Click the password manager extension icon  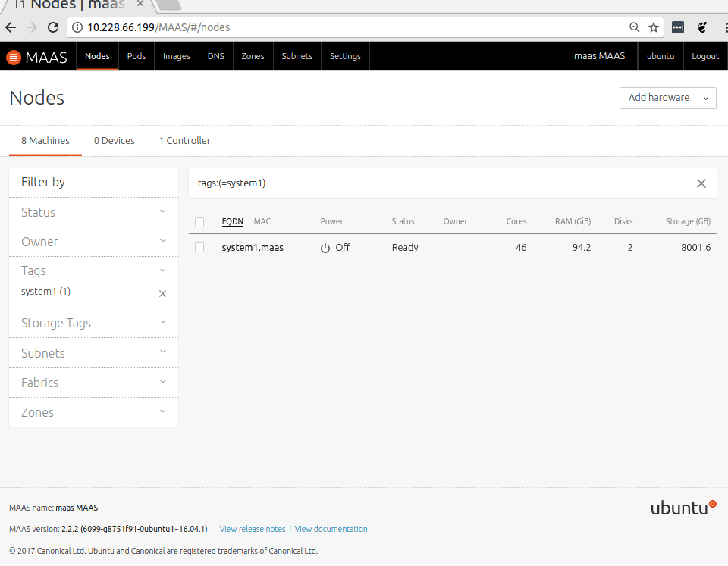pos(678,27)
